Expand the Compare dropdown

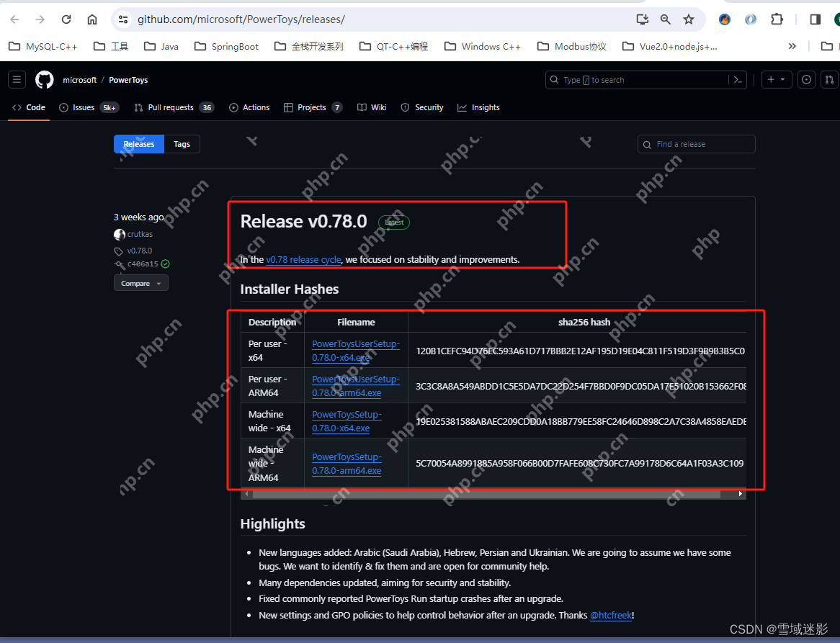140,283
